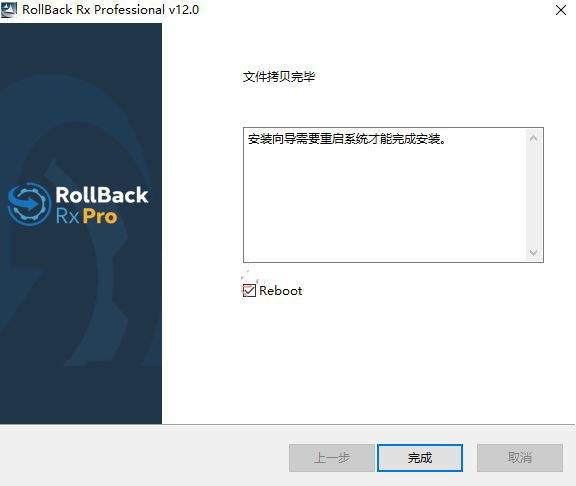Viewport: 576px width, 486px height.
Task: Click the 取消 (Cancel) button
Action: (x=520, y=458)
